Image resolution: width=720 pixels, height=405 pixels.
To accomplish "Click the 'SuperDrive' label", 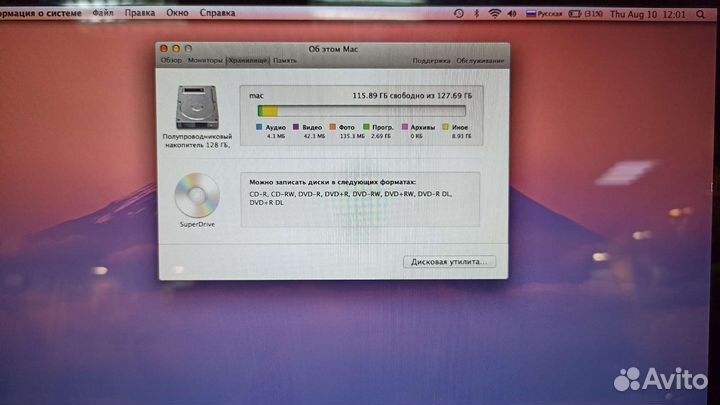I will [x=197, y=224].
